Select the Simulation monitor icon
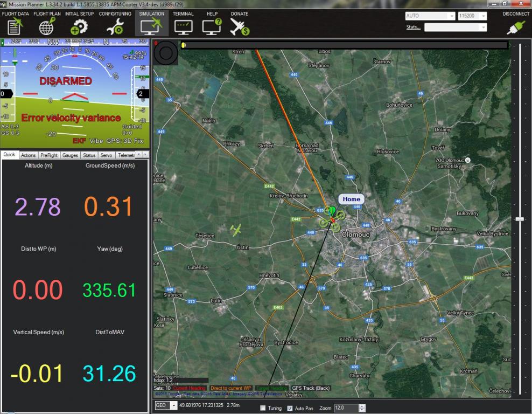Screen dimensions: 532x414 [151, 25]
